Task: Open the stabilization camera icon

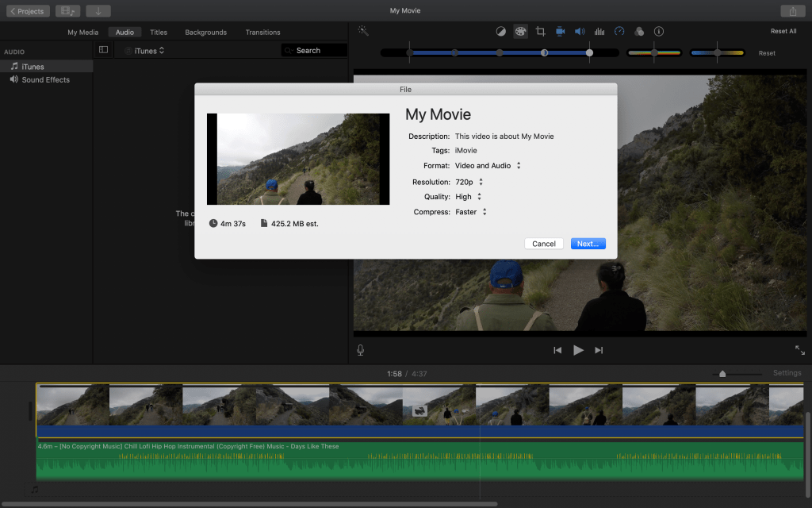Action: tap(560, 32)
